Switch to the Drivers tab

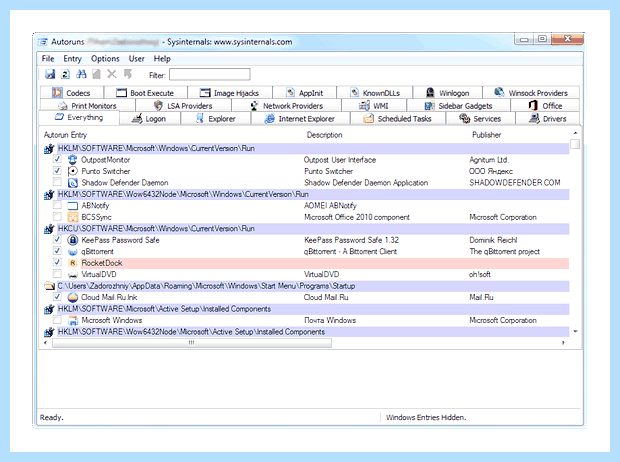click(548, 119)
